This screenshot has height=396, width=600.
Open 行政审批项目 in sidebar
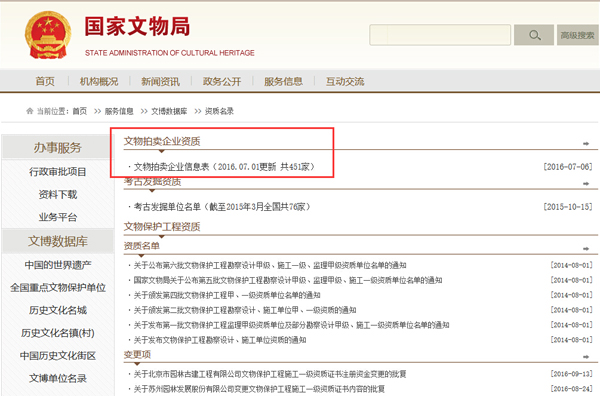tap(58, 171)
